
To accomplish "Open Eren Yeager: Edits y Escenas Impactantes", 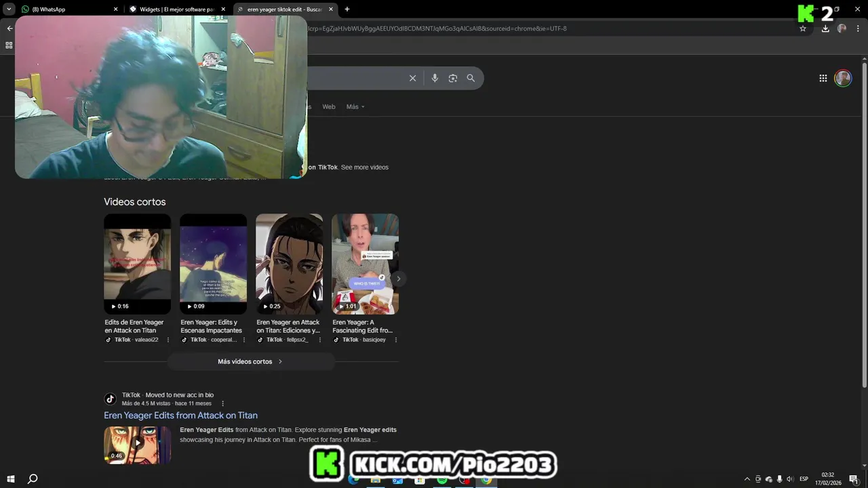I will [212, 327].
